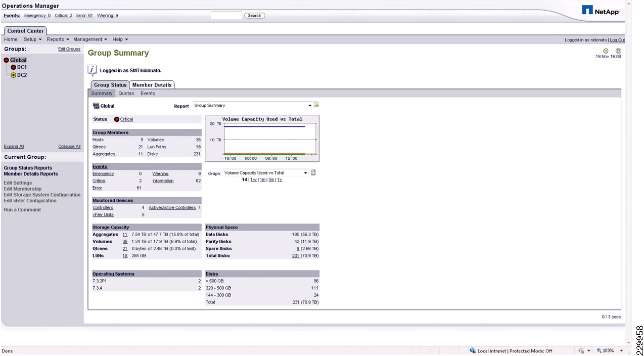Select the Global group in tree
The height and width of the screenshot is (356, 644).
(x=18, y=60)
